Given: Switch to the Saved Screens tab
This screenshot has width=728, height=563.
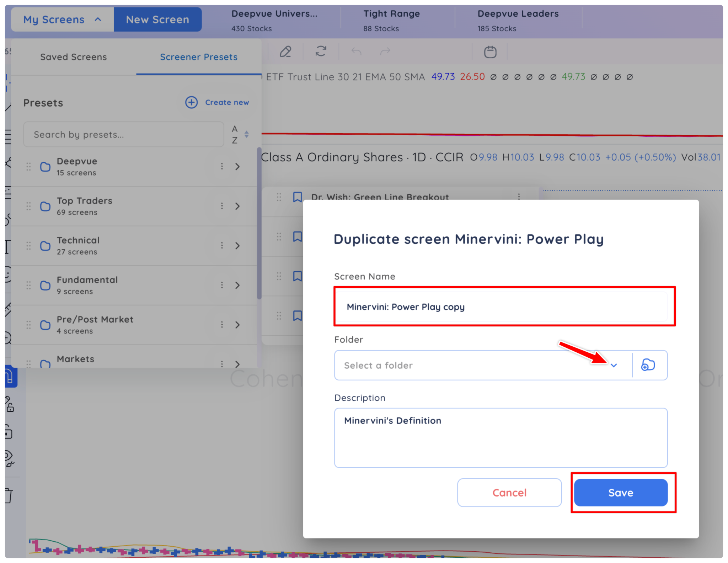Looking at the screenshot, I should click(73, 57).
